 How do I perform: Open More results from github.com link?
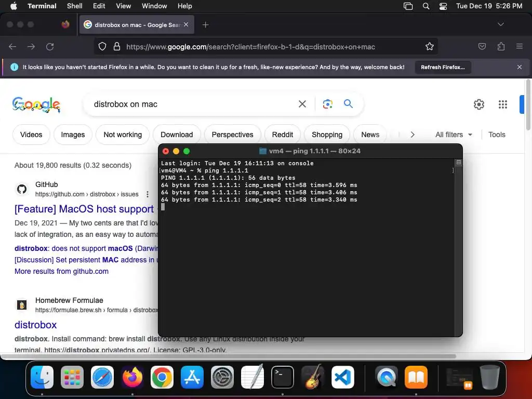61,271
